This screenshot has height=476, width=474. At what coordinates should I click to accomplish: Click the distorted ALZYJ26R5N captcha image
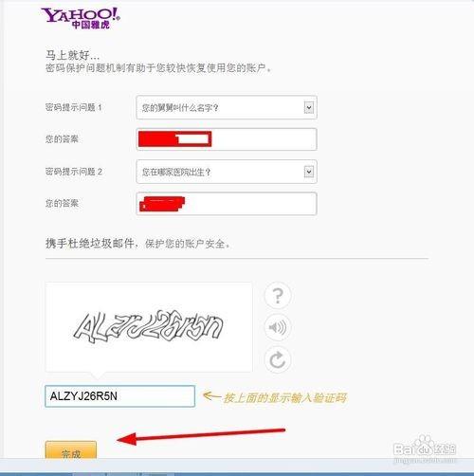point(149,327)
